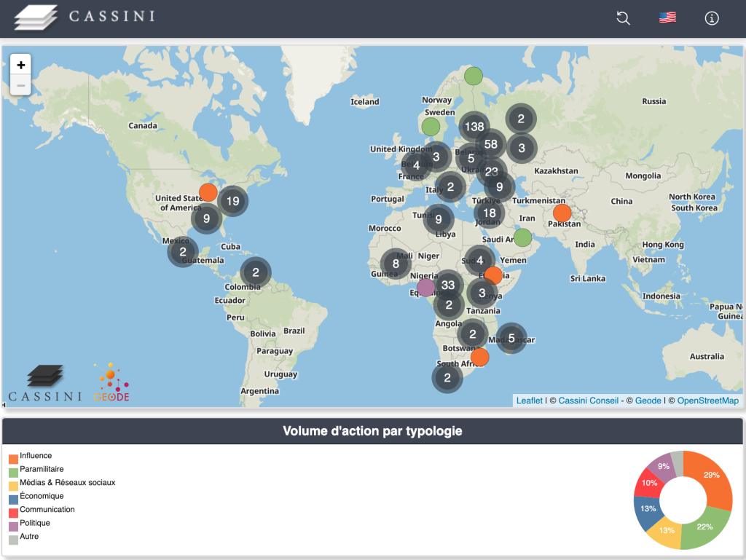Open the info panel via the info icon
Image resolution: width=746 pixels, height=560 pixels.
pyautogui.click(x=712, y=18)
